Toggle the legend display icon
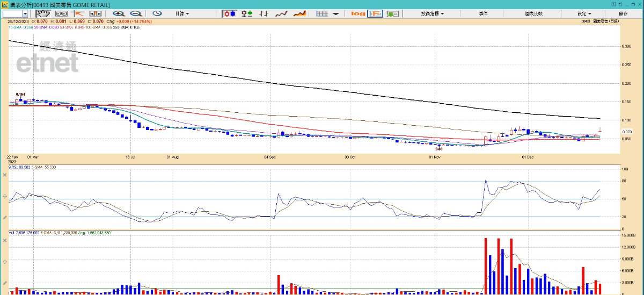The height and width of the screenshot is (295, 644). coord(375,13)
